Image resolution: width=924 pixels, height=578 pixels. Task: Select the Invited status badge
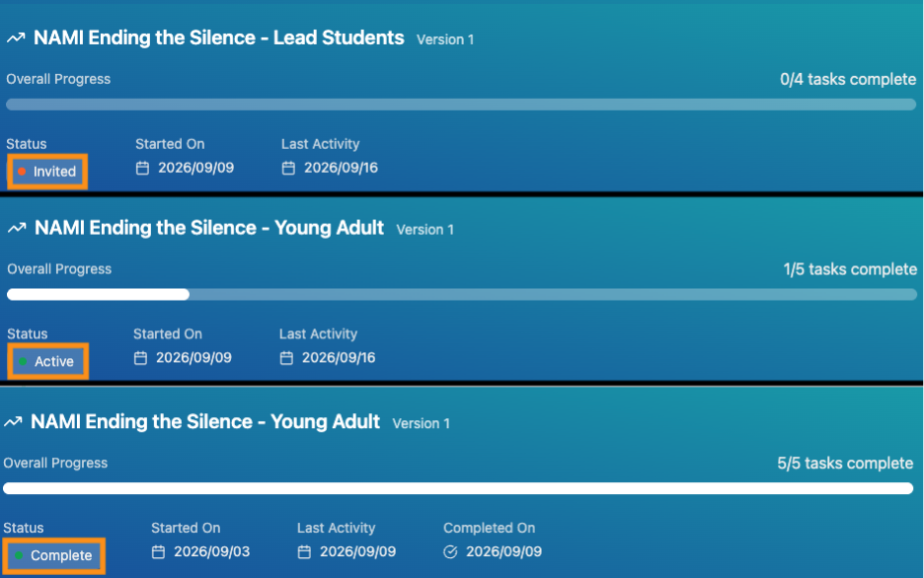47,172
